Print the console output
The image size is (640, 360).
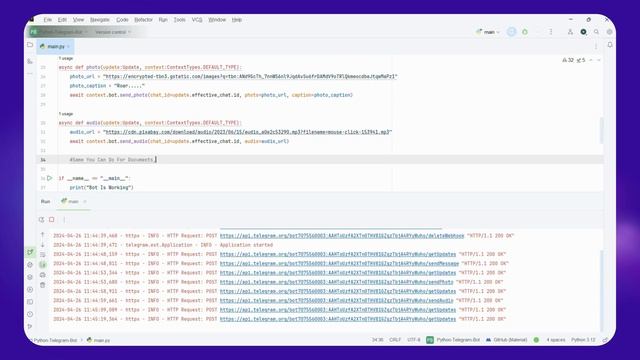pyautogui.click(x=42, y=275)
